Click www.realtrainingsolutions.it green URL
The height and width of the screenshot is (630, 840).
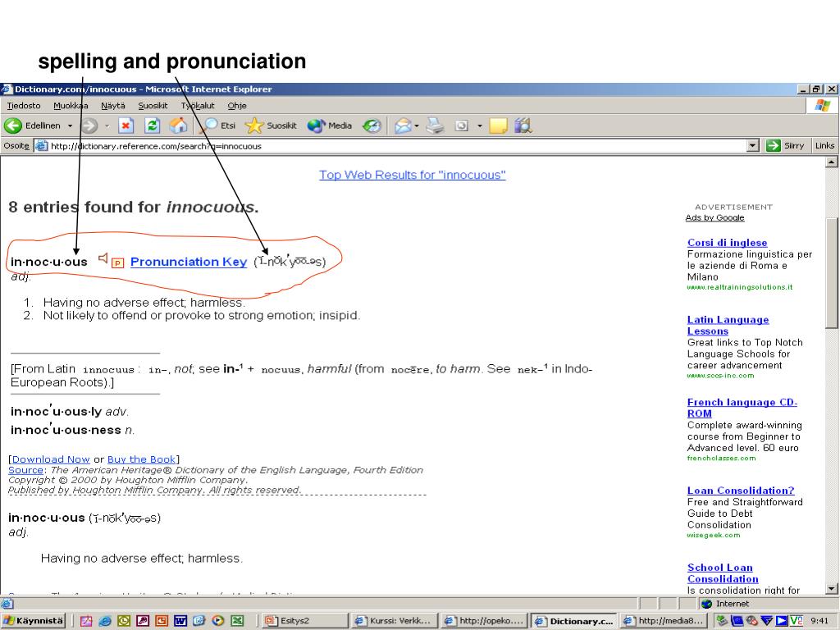click(739, 287)
